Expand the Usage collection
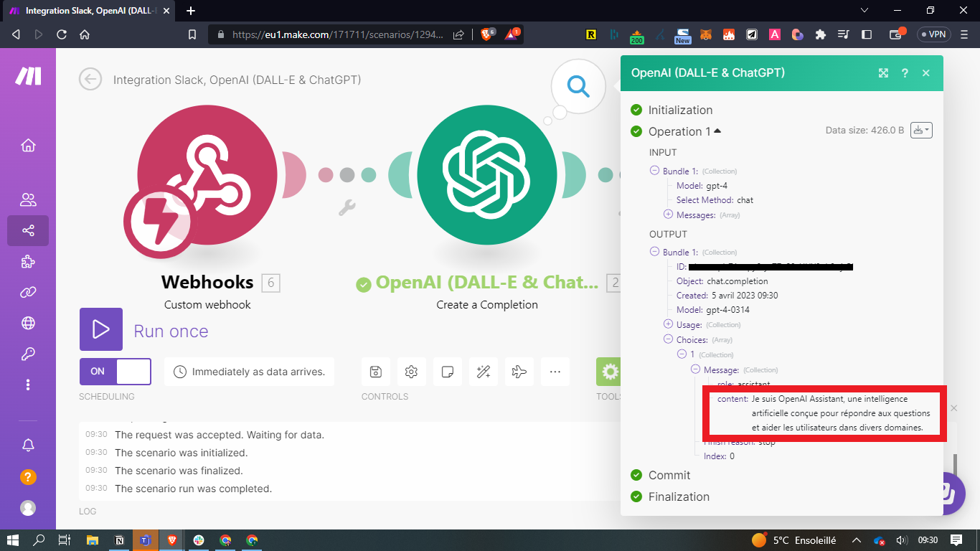This screenshot has width=980, height=551. (x=668, y=324)
